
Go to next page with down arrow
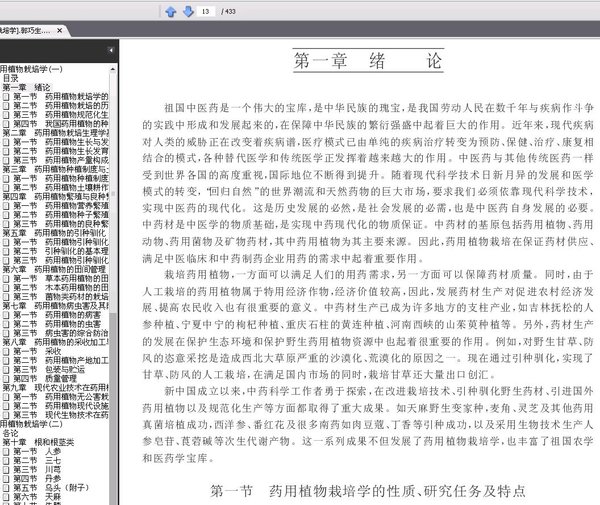pyautogui.click(x=185, y=11)
